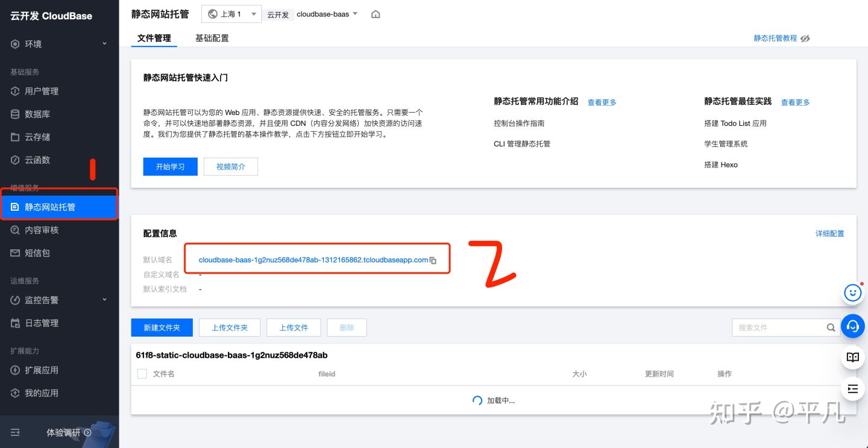Open the CLI 管理静态托管 link

pyautogui.click(x=522, y=144)
